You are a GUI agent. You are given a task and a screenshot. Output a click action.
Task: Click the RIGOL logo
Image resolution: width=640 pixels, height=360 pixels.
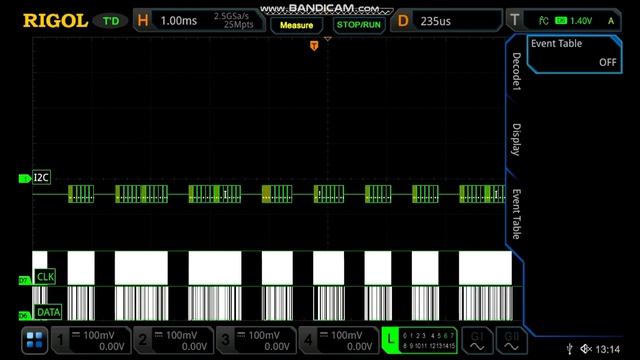point(55,21)
